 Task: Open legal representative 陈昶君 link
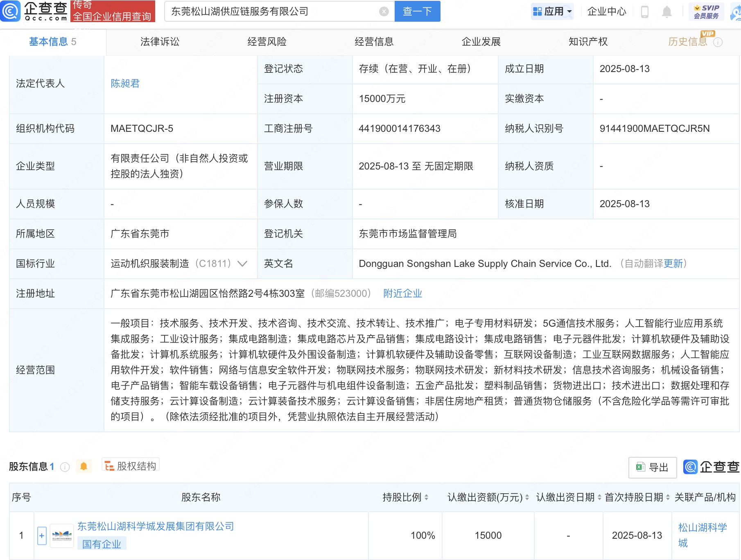125,84
